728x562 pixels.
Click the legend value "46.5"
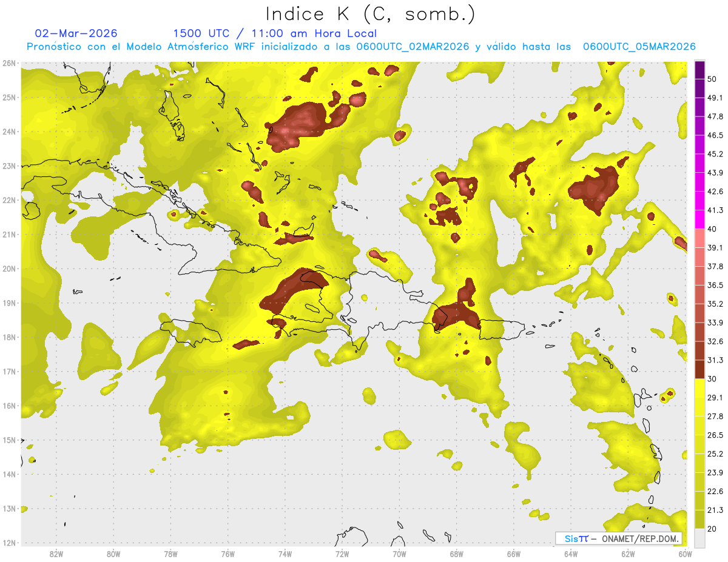pyautogui.click(x=715, y=135)
